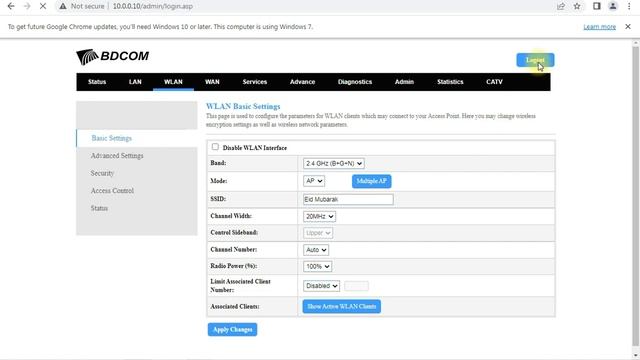Click the Apply Changes button
Image resolution: width=640 pixels, height=360 pixels.
tap(232, 329)
